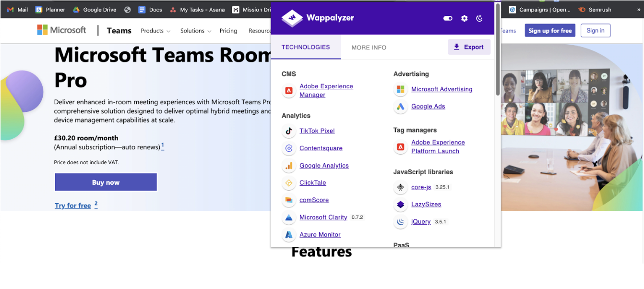The height and width of the screenshot is (289, 644).
Task: Open the Adobe Experience Manager link
Action: (326, 90)
